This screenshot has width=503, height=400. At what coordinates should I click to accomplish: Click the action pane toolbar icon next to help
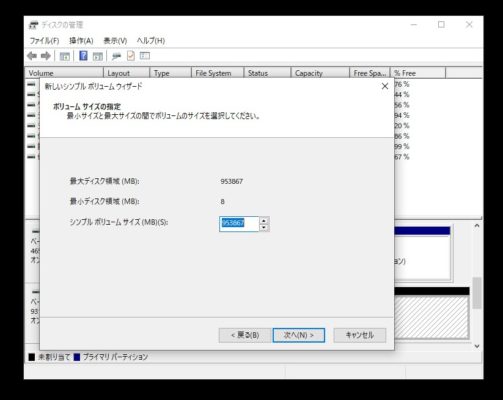pyautogui.click(x=98, y=56)
